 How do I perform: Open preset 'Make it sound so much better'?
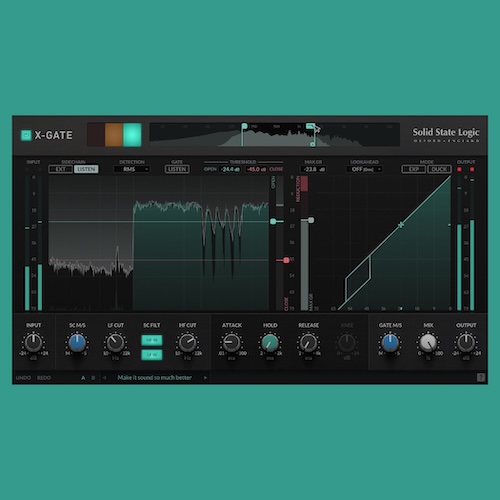pos(154,378)
